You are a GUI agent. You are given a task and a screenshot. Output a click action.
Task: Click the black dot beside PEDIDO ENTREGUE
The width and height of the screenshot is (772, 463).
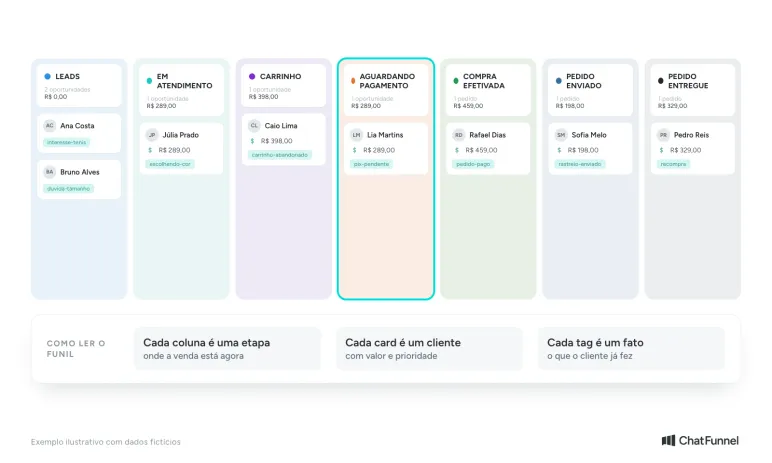tap(661, 81)
